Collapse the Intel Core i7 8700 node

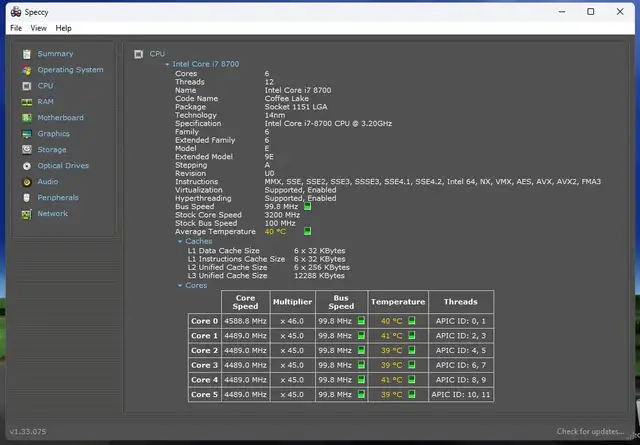coord(167,64)
